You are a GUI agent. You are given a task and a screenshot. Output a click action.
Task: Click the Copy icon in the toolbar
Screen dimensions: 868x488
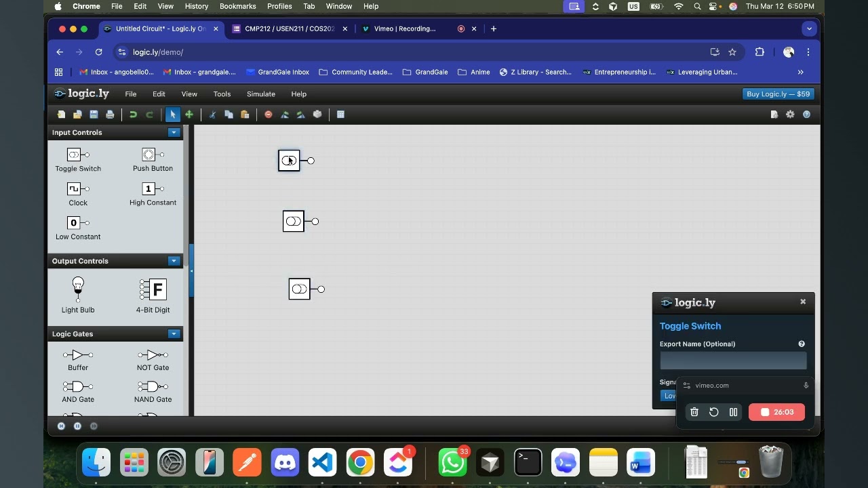tap(229, 115)
